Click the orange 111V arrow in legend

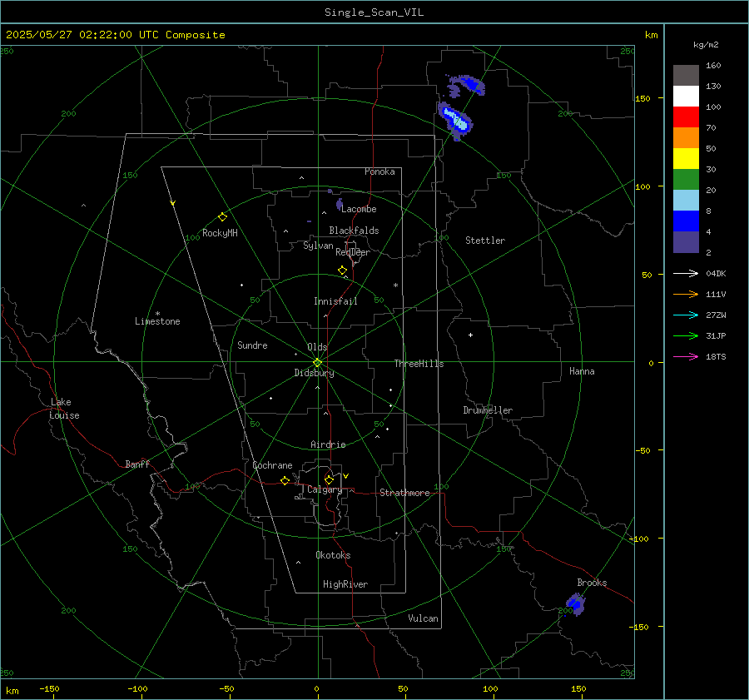coord(686,295)
